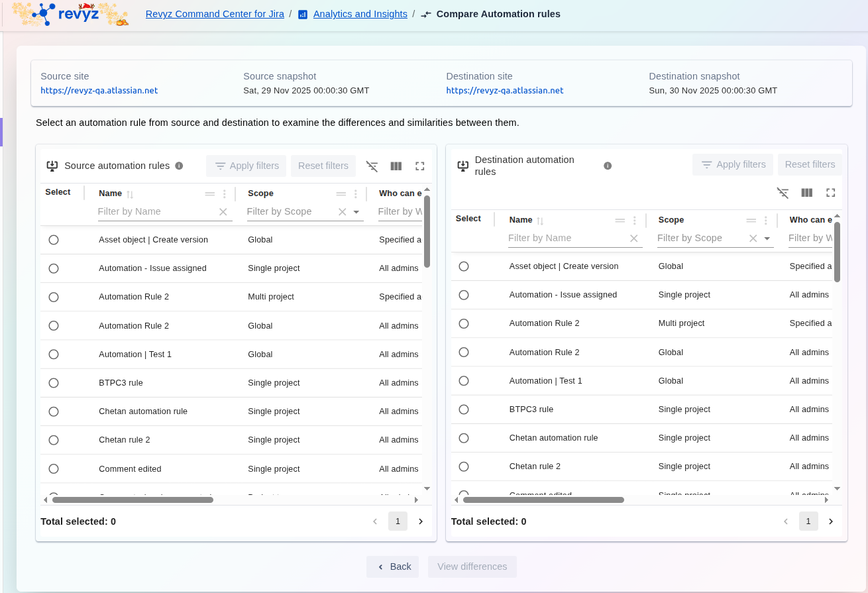This screenshot has height=593, width=868.
Task: Select source rule 'BTPC3 rule' radio button
Action: pyautogui.click(x=54, y=383)
